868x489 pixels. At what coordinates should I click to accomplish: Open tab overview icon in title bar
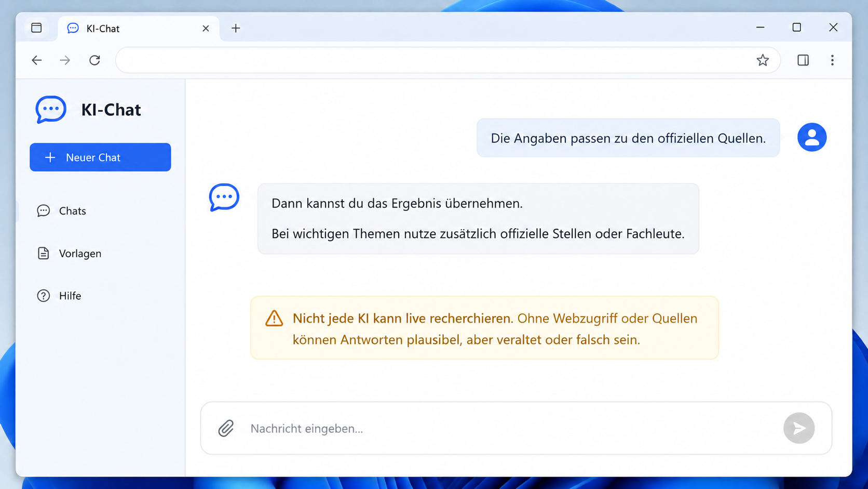click(x=36, y=28)
